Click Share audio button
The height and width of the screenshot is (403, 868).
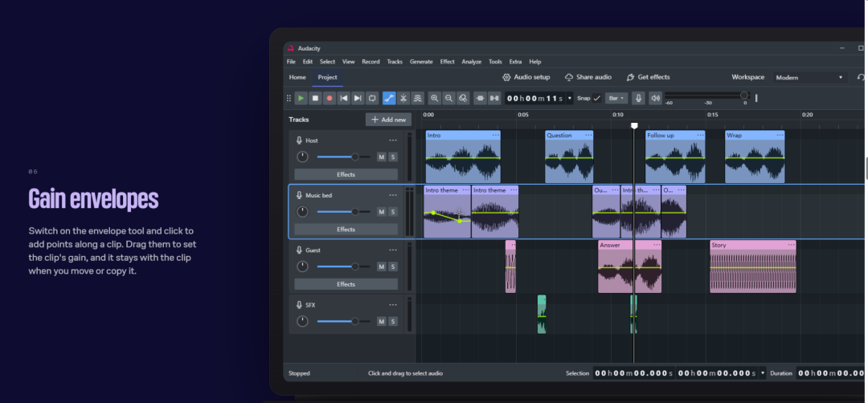pyautogui.click(x=588, y=77)
